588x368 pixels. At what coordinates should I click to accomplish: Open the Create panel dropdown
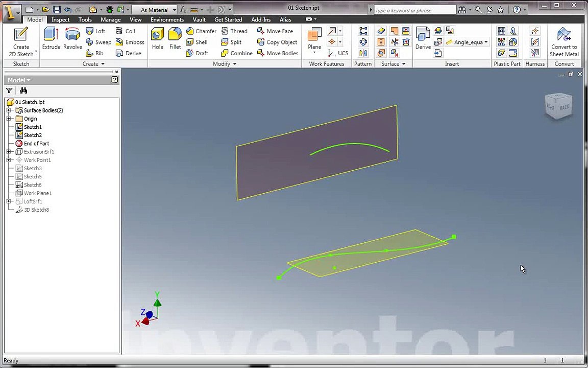coord(93,64)
